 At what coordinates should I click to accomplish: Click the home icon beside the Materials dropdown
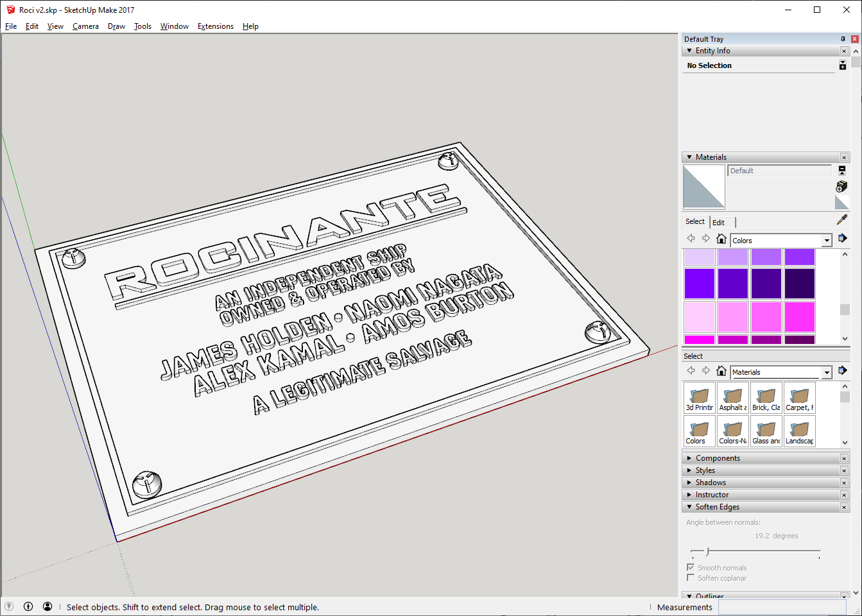point(721,371)
